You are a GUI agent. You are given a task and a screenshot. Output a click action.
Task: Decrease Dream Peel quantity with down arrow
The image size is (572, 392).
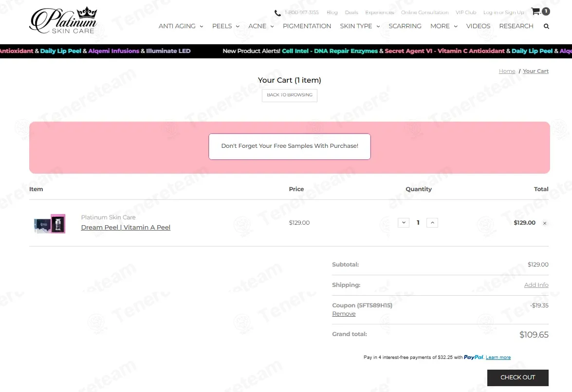click(x=404, y=223)
